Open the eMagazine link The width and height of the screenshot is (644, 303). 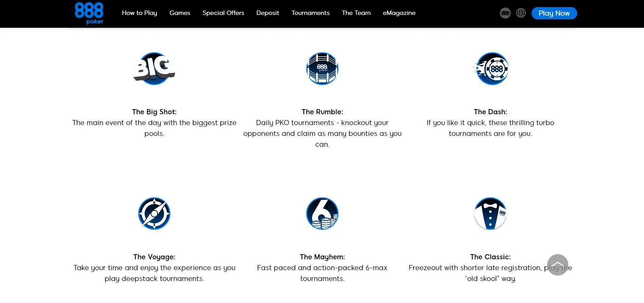coord(399,13)
